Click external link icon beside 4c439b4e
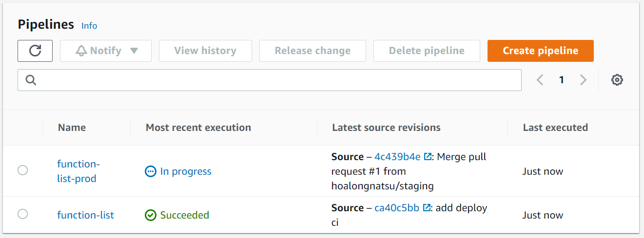This screenshot has width=644, height=238. 428,157
